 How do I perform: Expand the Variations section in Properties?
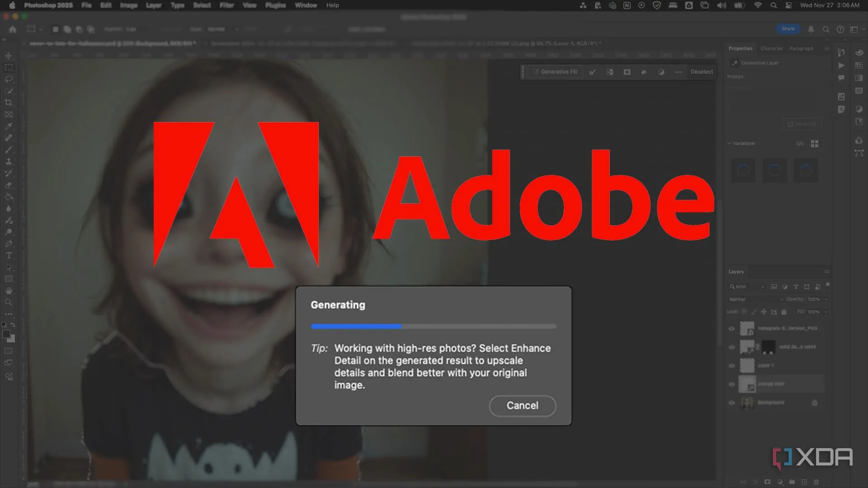click(731, 143)
